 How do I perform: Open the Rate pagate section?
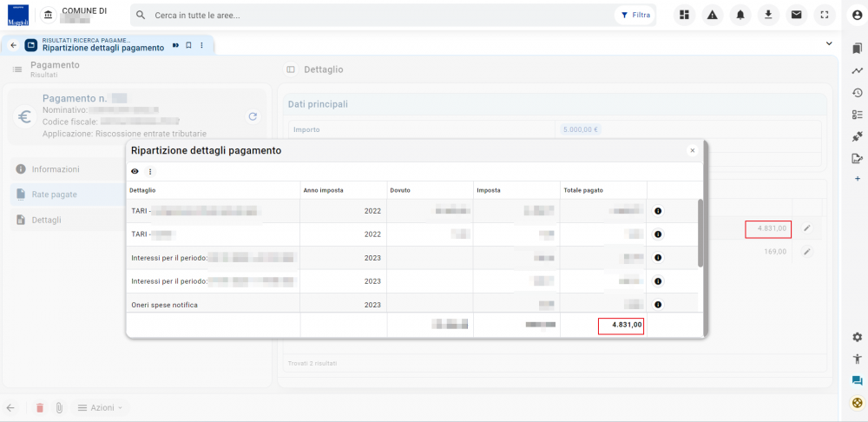tap(68, 195)
